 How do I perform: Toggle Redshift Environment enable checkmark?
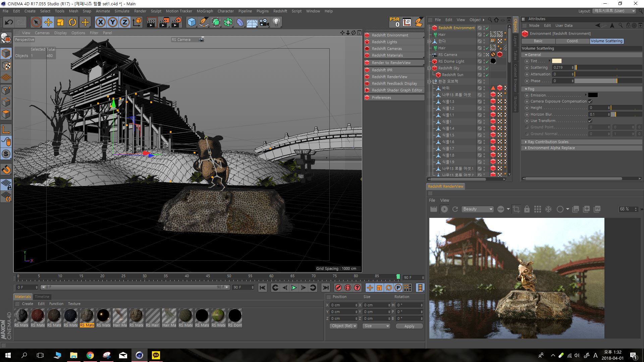coord(487,28)
